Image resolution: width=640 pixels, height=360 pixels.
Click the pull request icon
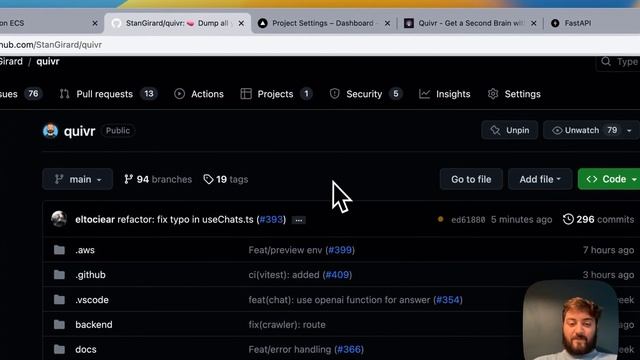click(64, 94)
